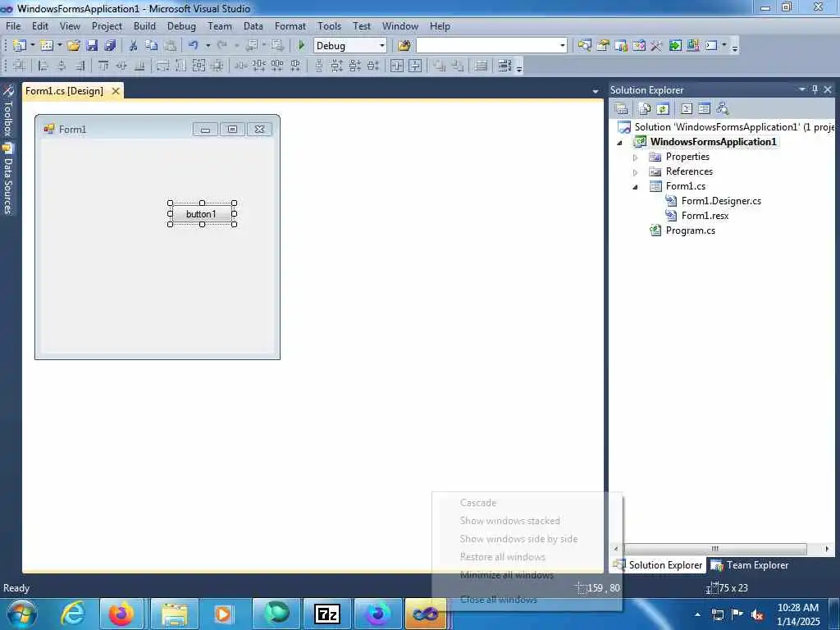The image size is (840, 630).
Task: Open the Build menu
Action: [x=144, y=25]
